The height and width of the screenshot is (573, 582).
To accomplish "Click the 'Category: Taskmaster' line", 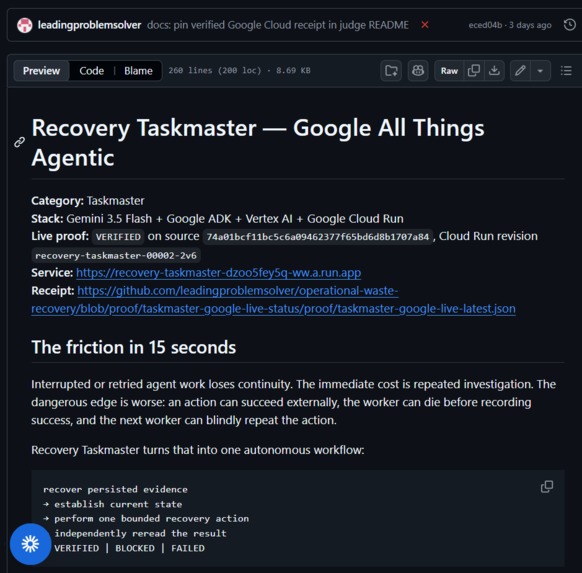I will click(88, 201).
